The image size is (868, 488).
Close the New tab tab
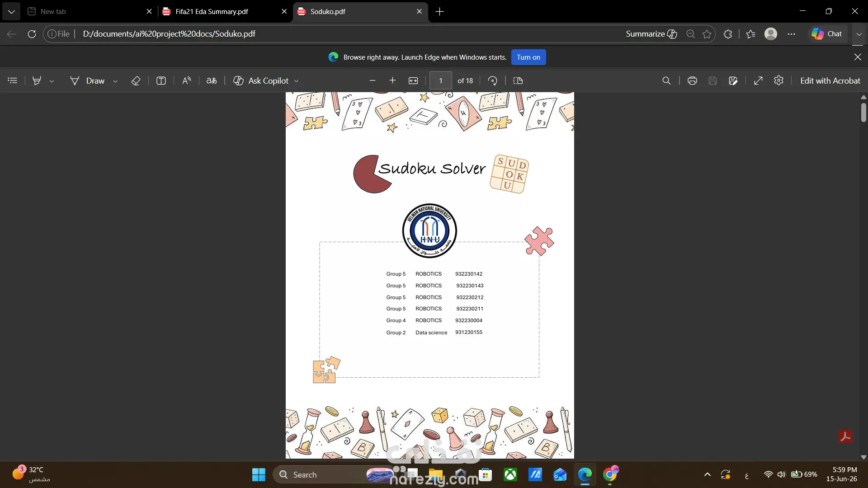(149, 11)
